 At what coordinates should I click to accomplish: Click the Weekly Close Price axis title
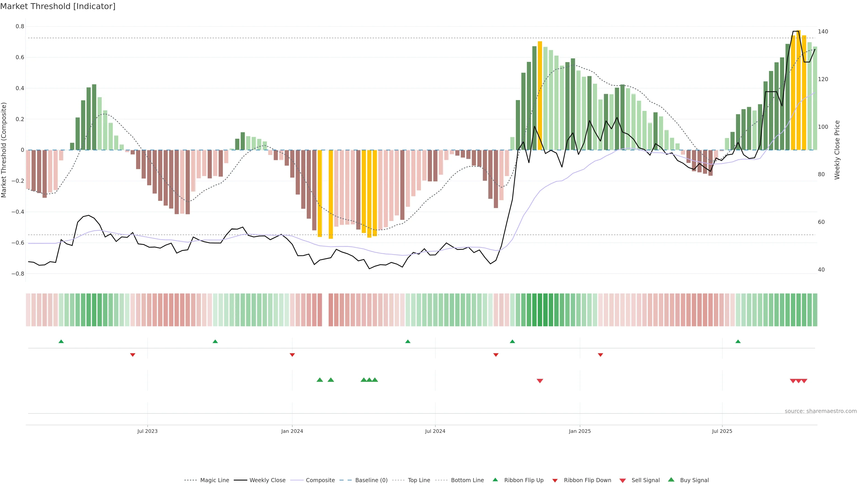[x=837, y=150]
